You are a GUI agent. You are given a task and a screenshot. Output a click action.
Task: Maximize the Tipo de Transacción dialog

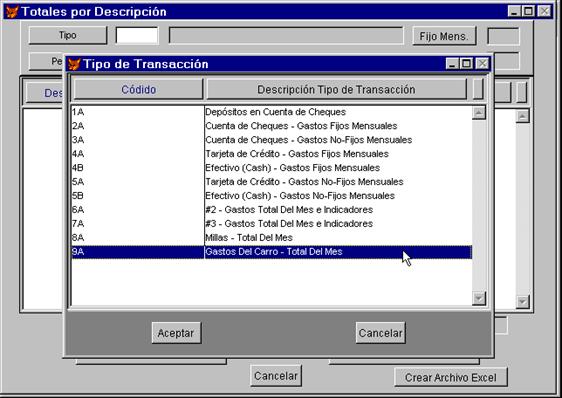[466, 64]
